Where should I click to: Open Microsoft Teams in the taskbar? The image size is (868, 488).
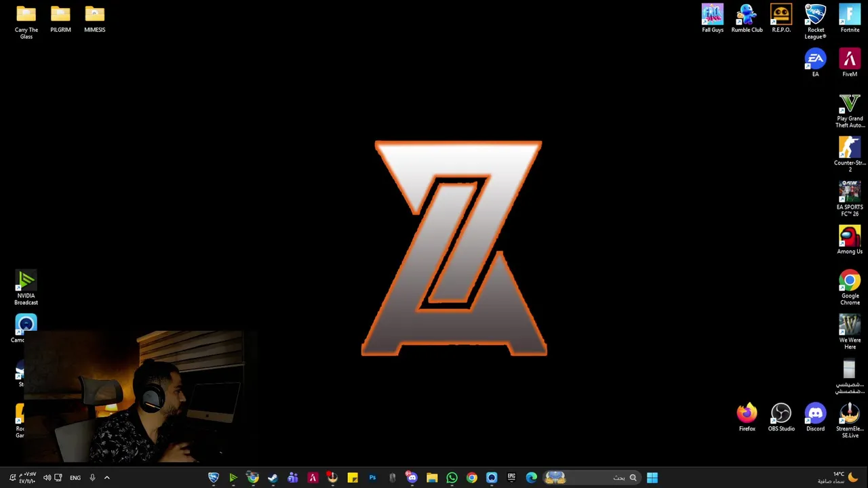pos(292,478)
